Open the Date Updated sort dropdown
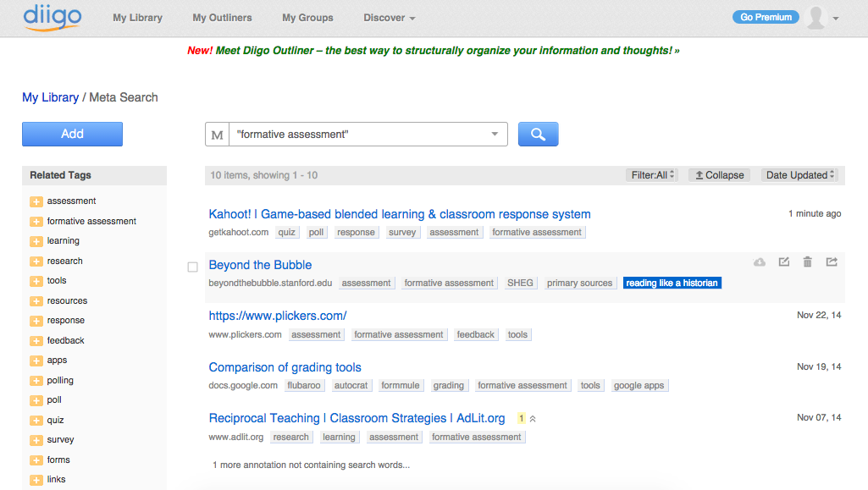The width and height of the screenshot is (868, 490). pyautogui.click(x=799, y=175)
